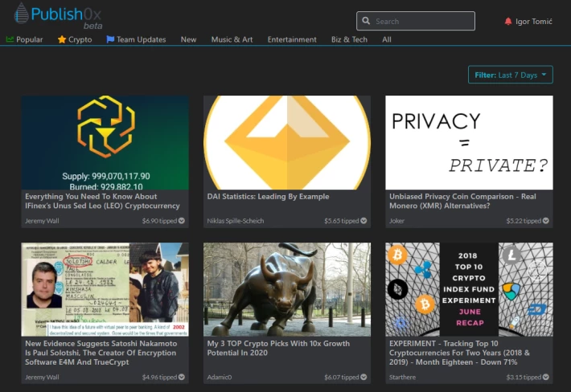
Task: Click tip icon on LEO article card
Action: click(x=181, y=221)
